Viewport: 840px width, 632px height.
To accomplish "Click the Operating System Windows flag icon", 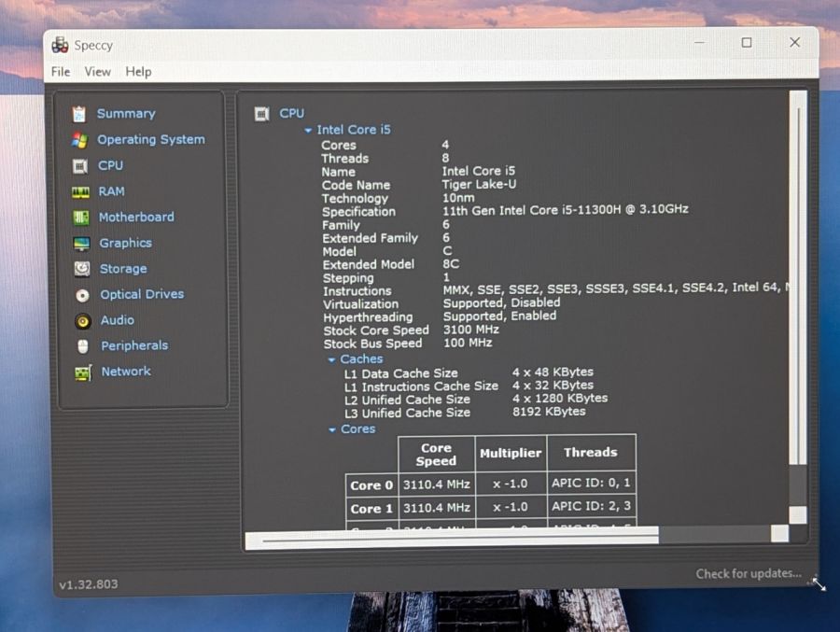I will click(x=80, y=140).
